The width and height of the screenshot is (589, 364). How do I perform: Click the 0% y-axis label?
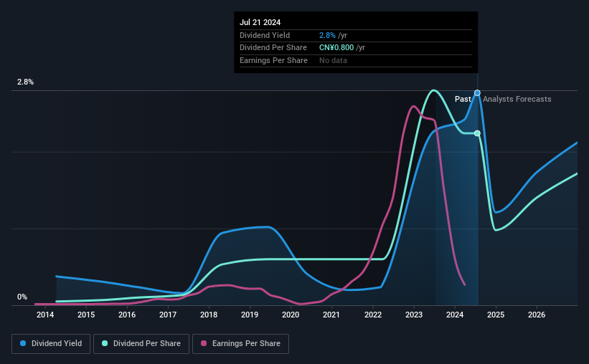[22, 297]
